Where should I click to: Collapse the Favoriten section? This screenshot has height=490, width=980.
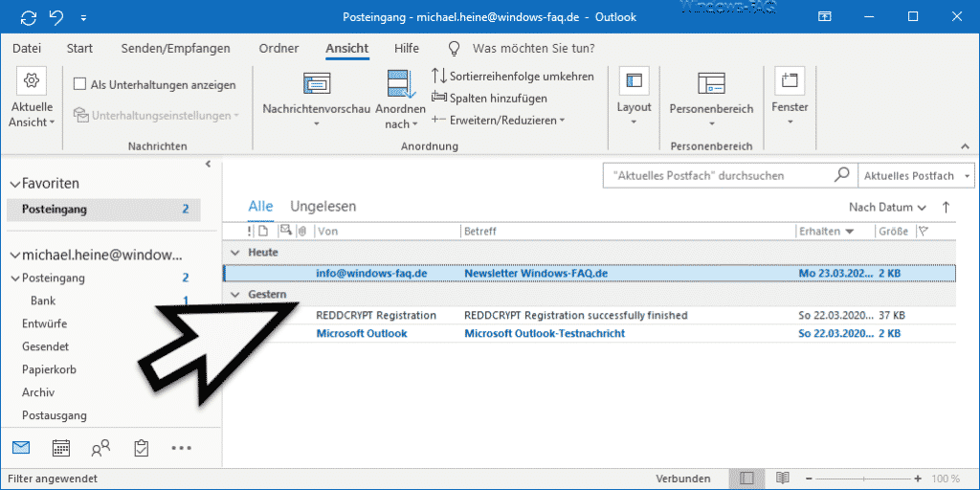(x=15, y=184)
